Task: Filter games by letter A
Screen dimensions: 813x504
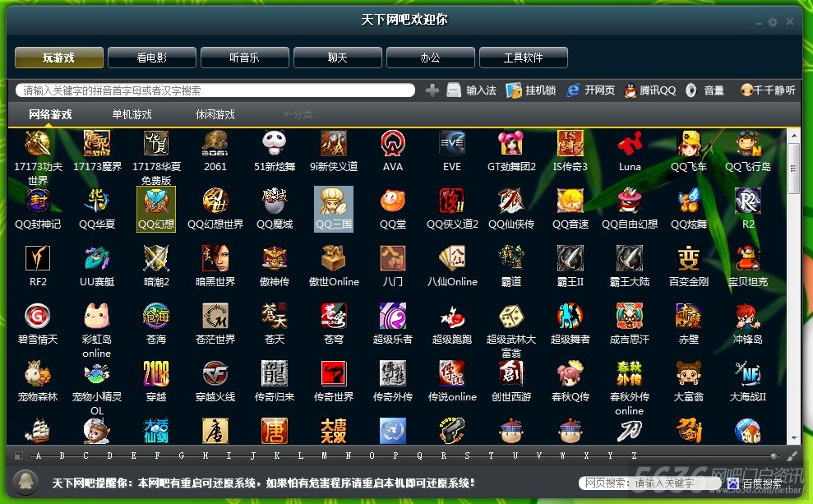Action: pyautogui.click(x=39, y=455)
